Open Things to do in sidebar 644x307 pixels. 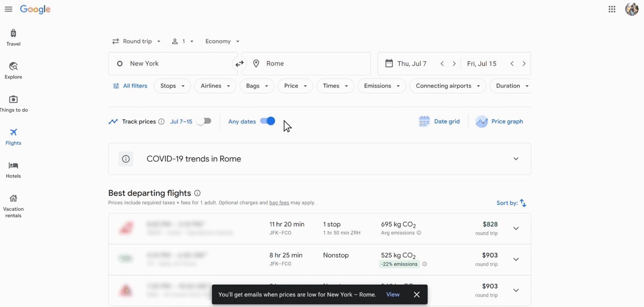tap(13, 104)
